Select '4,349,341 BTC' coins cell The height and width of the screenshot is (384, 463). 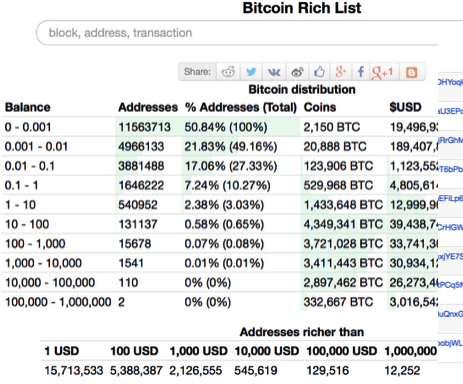click(343, 224)
